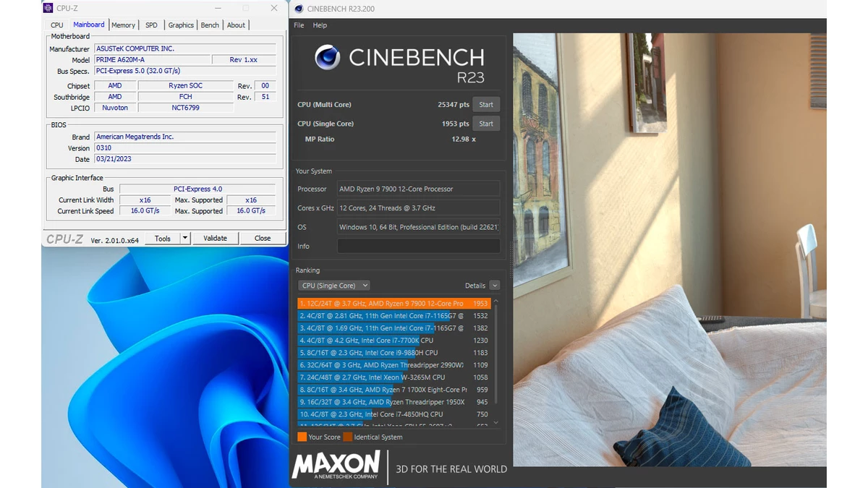
Task: Click the Info input field in Cinebench
Action: point(419,247)
